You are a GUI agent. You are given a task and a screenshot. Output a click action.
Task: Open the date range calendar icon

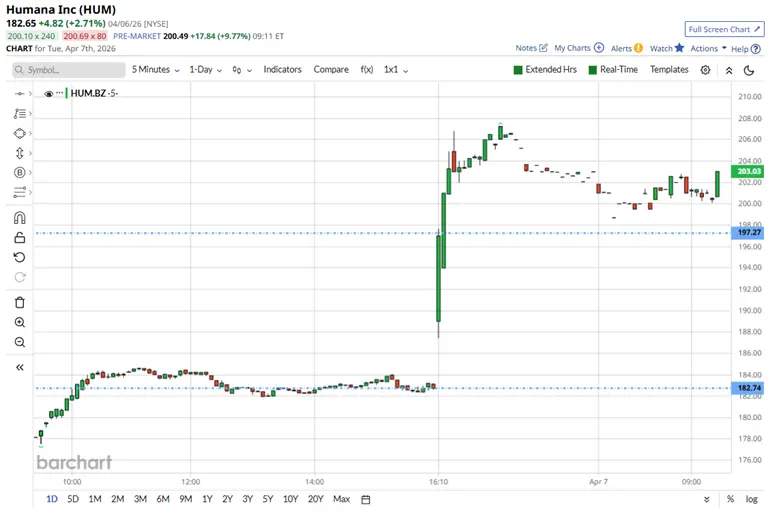366,499
